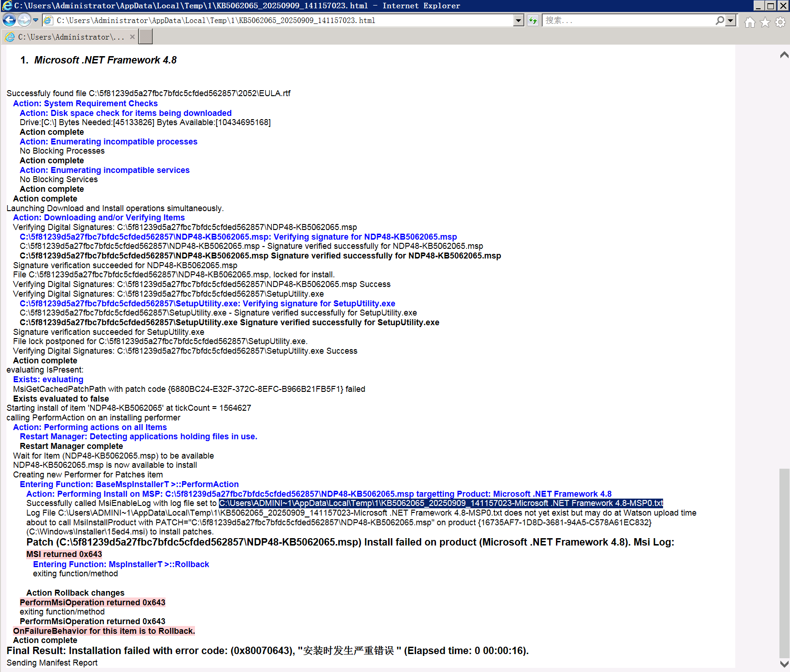Click 'Successfuly found file' EULA.rtf line
Screen dimensions: 790x672
pos(149,93)
